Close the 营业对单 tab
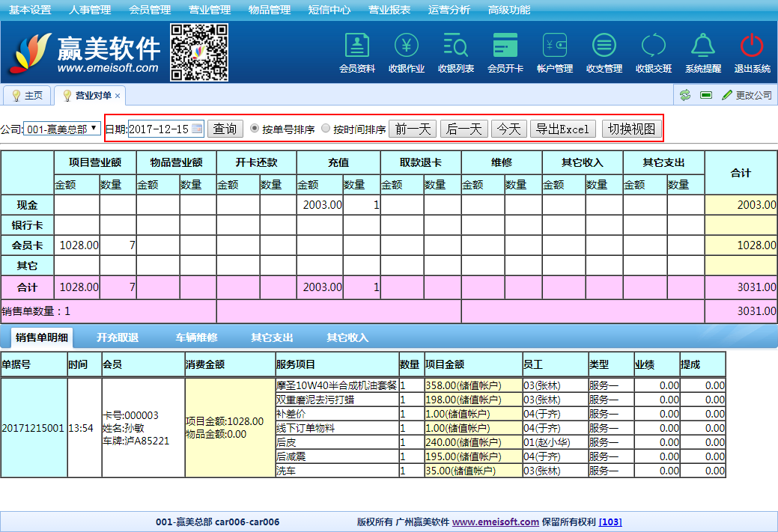The height and width of the screenshot is (532, 778). 118,96
